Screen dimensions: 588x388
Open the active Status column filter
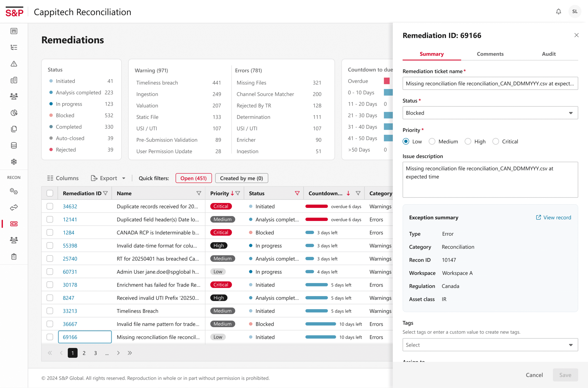(x=297, y=193)
